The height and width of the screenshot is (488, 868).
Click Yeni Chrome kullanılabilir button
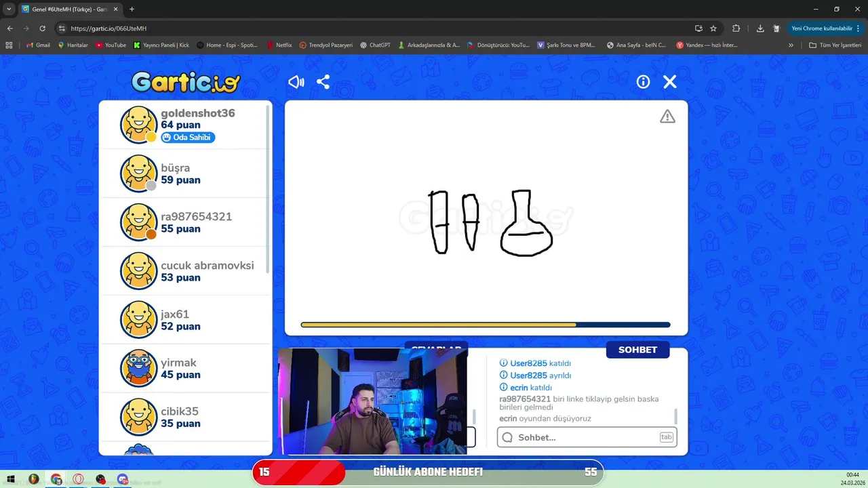(x=825, y=28)
